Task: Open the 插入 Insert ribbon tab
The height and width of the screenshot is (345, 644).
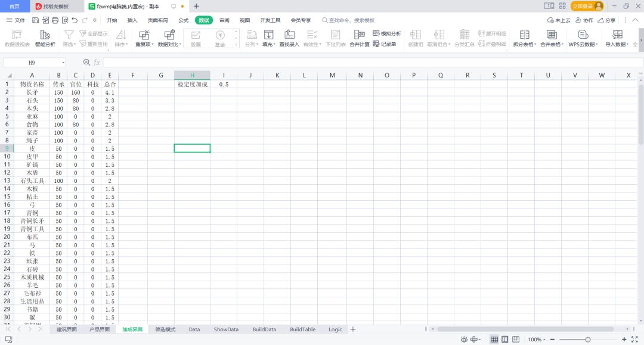Action: [132, 20]
